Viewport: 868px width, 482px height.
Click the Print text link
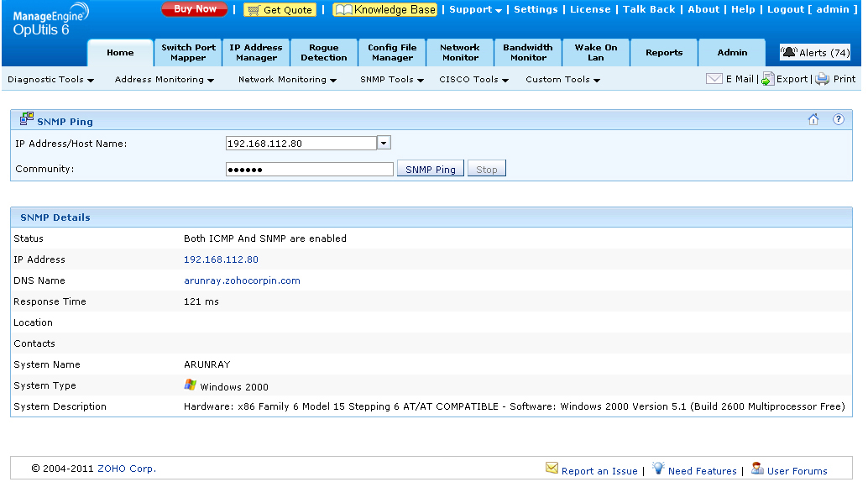844,79
